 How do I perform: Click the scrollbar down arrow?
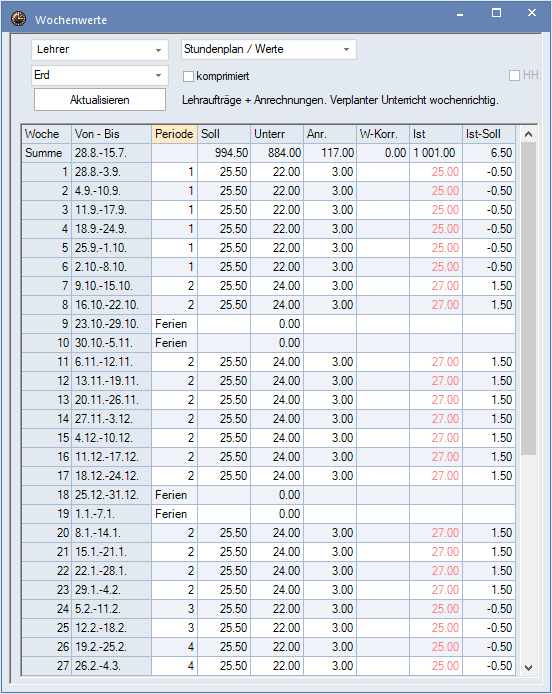[x=529, y=667]
